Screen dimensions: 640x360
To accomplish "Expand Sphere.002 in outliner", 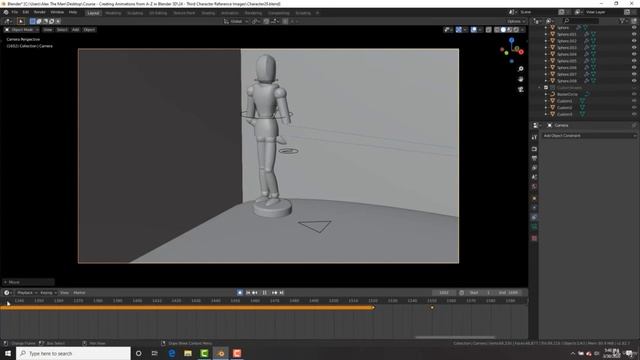I will [546, 41].
